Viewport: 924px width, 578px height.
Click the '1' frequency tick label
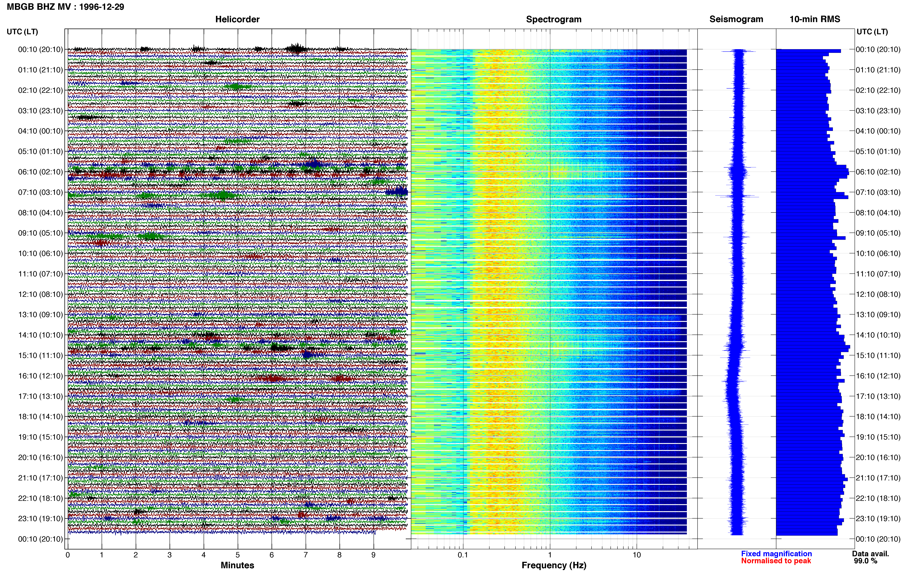point(550,555)
